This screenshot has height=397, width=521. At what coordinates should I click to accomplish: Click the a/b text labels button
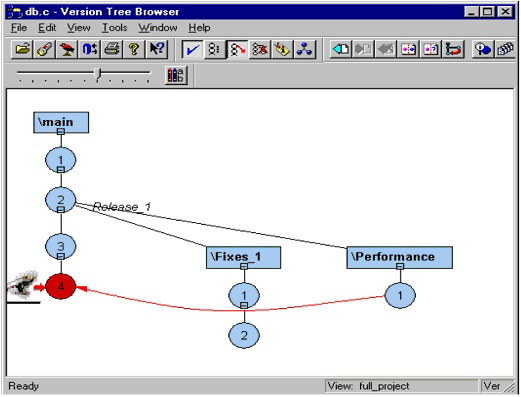[176, 75]
